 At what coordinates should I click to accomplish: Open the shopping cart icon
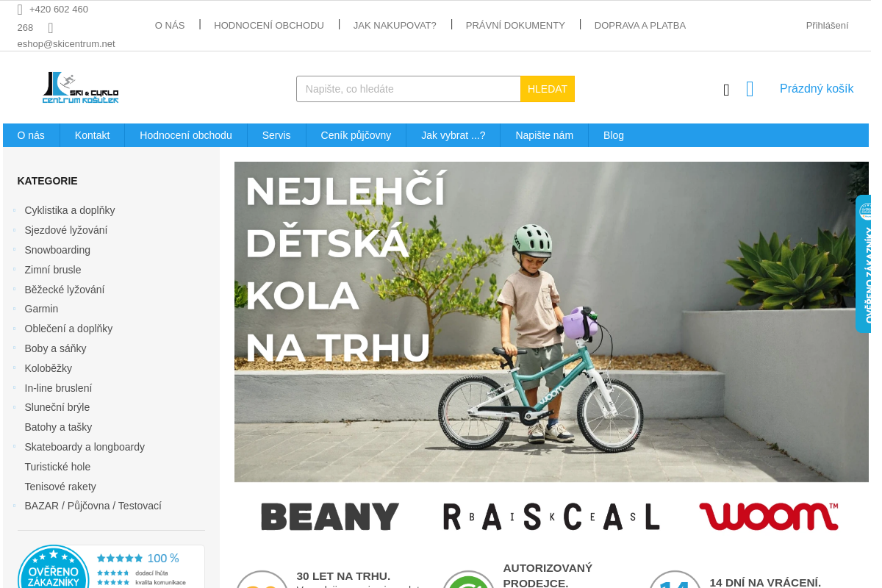point(750,89)
